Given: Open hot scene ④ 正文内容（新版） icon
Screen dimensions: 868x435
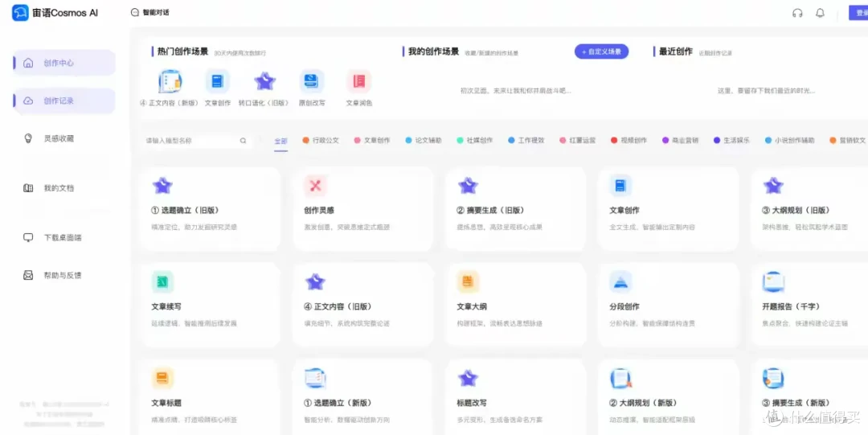Looking at the screenshot, I should click(x=170, y=81).
